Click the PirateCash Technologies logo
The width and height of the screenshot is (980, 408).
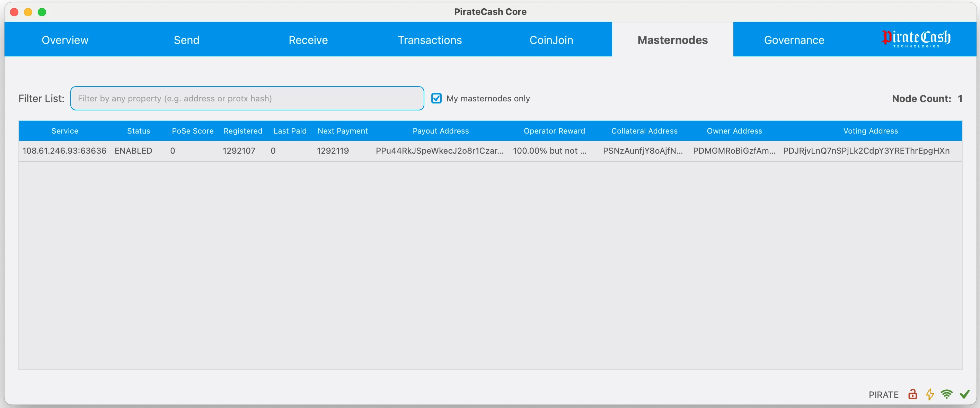click(x=916, y=39)
